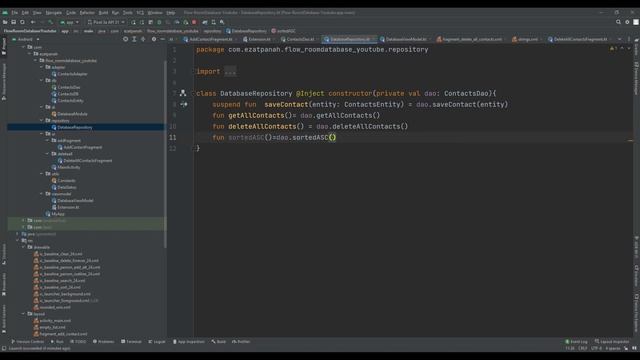Open the Edit menu
The width and height of the screenshot is (640, 360).
[x=25, y=13]
